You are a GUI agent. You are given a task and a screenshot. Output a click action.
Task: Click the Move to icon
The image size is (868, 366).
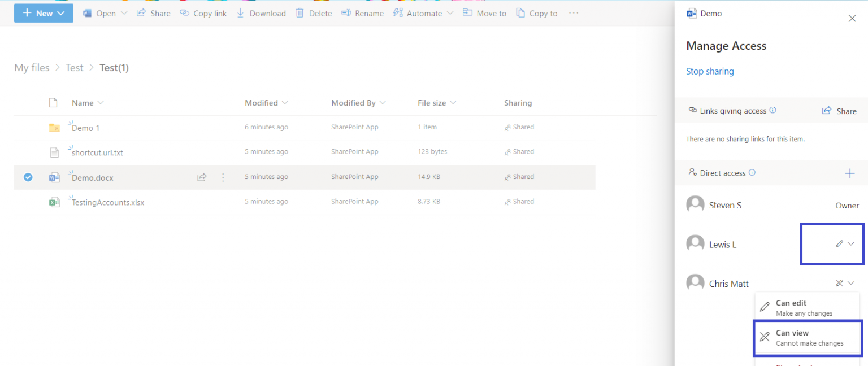(x=467, y=13)
